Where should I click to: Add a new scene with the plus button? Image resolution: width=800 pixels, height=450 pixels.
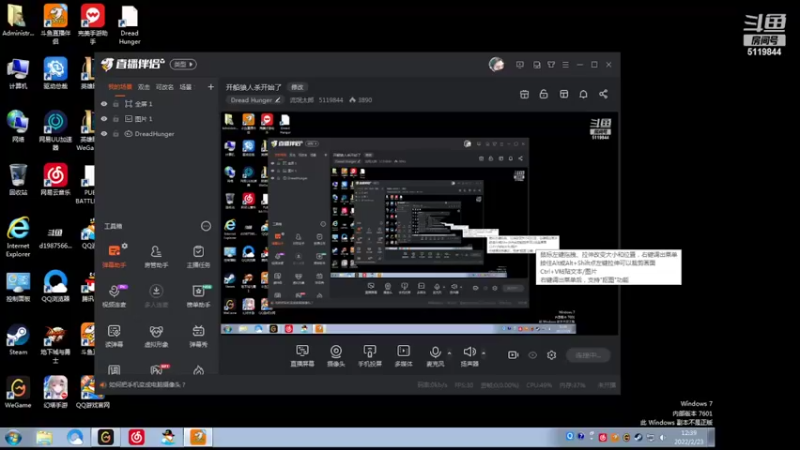[x=211, y=87]
